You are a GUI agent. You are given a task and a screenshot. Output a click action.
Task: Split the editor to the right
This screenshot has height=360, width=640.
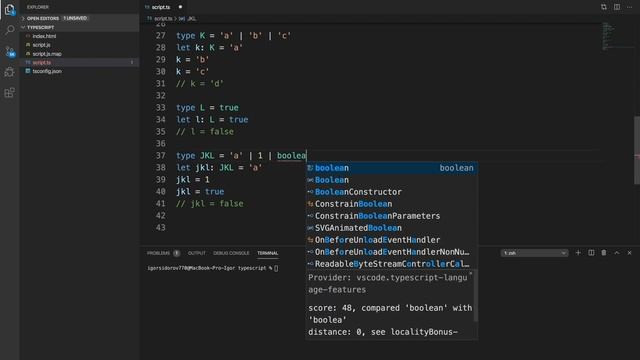(x=617, y=7)
